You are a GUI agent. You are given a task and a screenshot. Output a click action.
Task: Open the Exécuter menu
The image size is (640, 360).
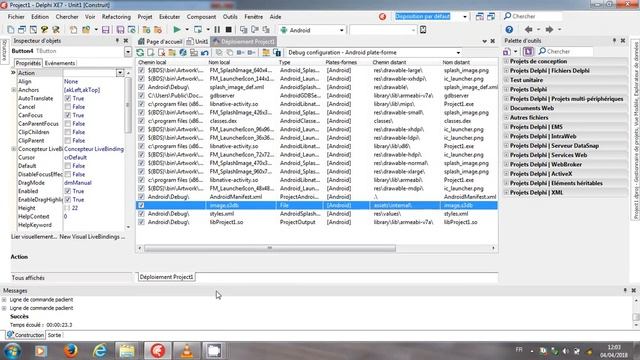(x=169, y=17)
